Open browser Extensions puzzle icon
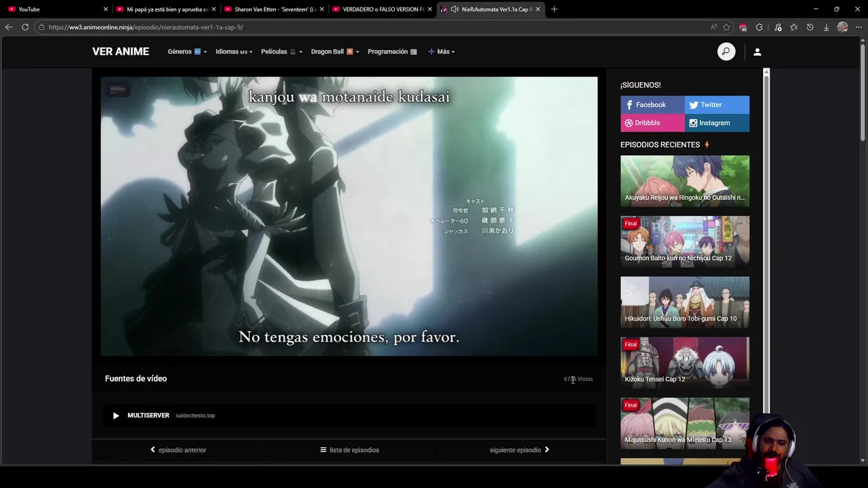 point(759,27)
